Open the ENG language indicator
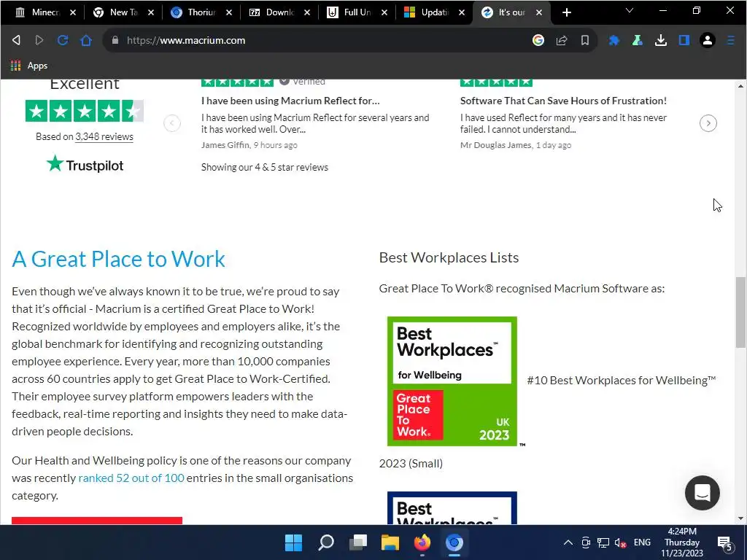This screenshot has height=560, width=747. coord(642,542)
